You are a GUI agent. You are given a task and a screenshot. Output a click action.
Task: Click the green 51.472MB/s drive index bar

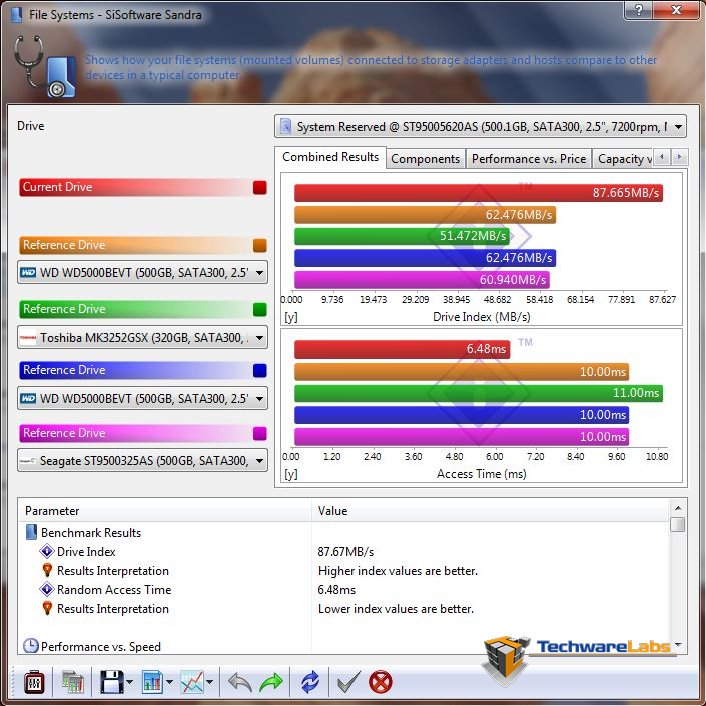(x=402, y=236)
